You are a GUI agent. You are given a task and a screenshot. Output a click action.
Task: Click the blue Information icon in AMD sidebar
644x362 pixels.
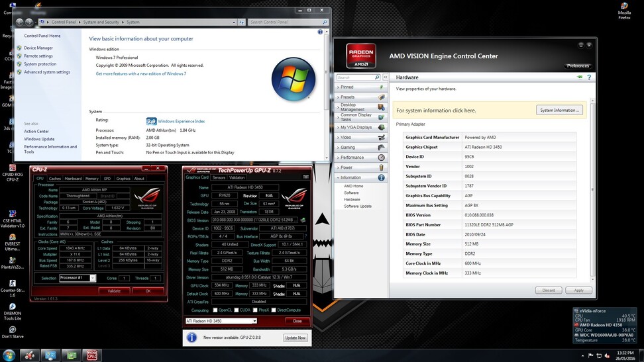(382, 178)
